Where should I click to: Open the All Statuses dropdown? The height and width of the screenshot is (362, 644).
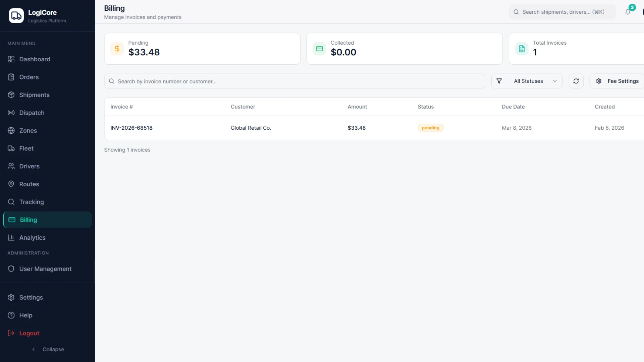coord(527,81)
